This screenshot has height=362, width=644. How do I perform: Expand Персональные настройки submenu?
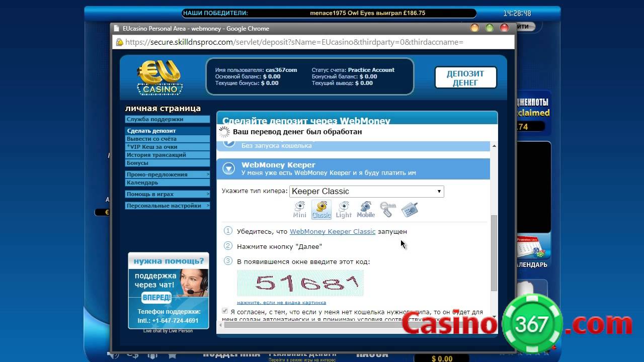(168, 206)
